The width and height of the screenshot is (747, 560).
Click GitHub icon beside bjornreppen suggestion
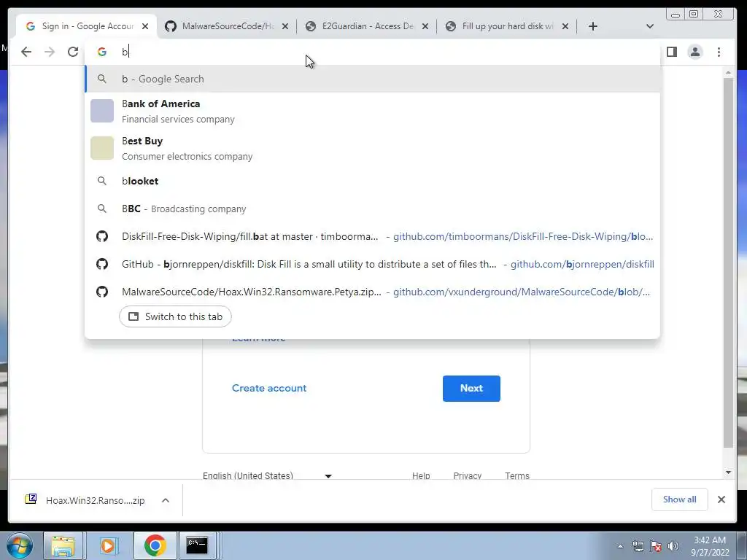click(102, 264)
